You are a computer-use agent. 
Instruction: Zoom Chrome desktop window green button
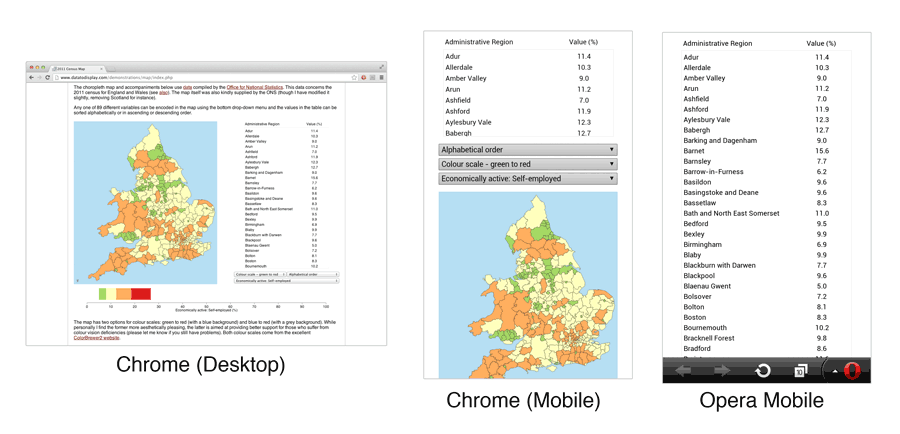coord(43,67)
